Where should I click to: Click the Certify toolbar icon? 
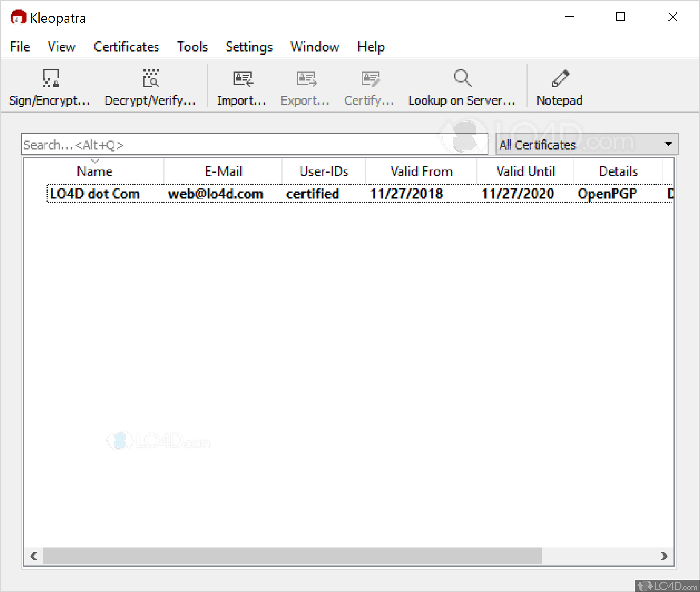pos(370,78)
